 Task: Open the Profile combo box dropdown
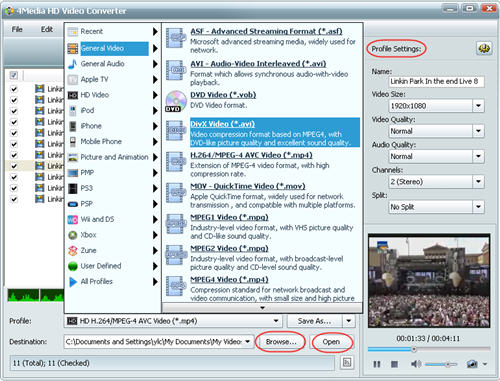tap(276, 321)
